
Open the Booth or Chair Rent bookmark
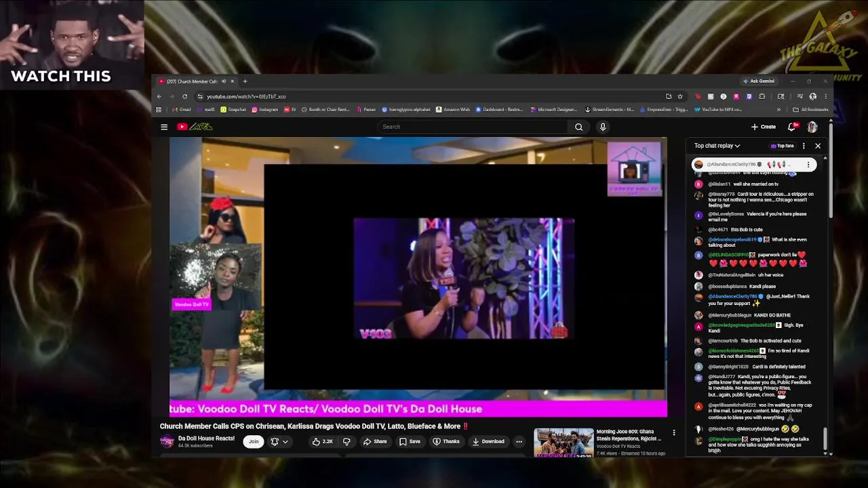coord(326,109)
